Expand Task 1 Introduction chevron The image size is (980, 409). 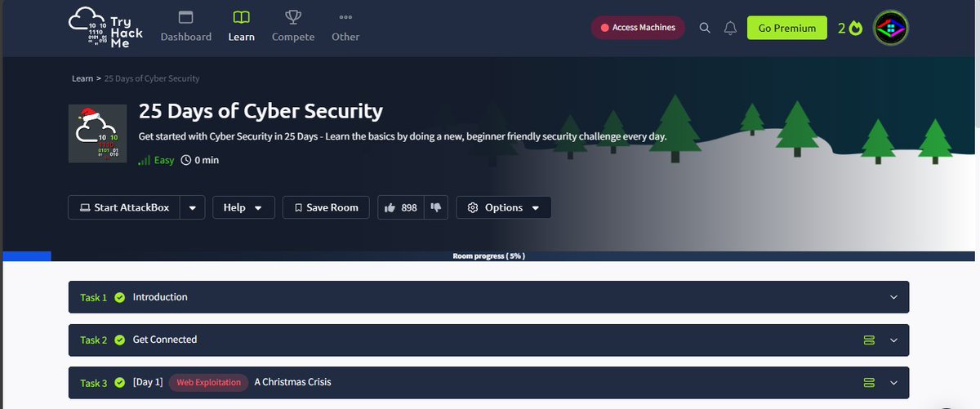(x=893, y=297)
